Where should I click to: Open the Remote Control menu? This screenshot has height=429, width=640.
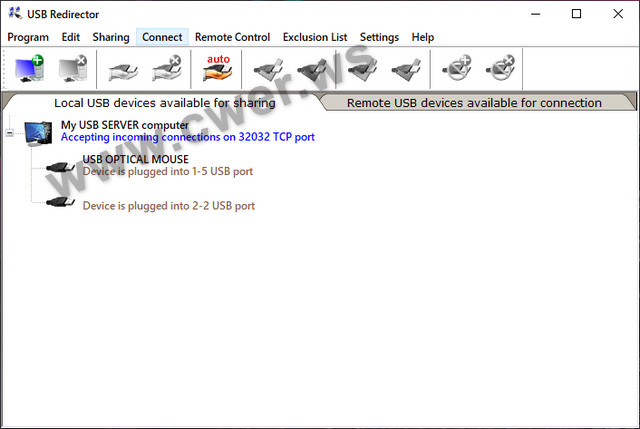pyautogui.click(x=232, y=37)
